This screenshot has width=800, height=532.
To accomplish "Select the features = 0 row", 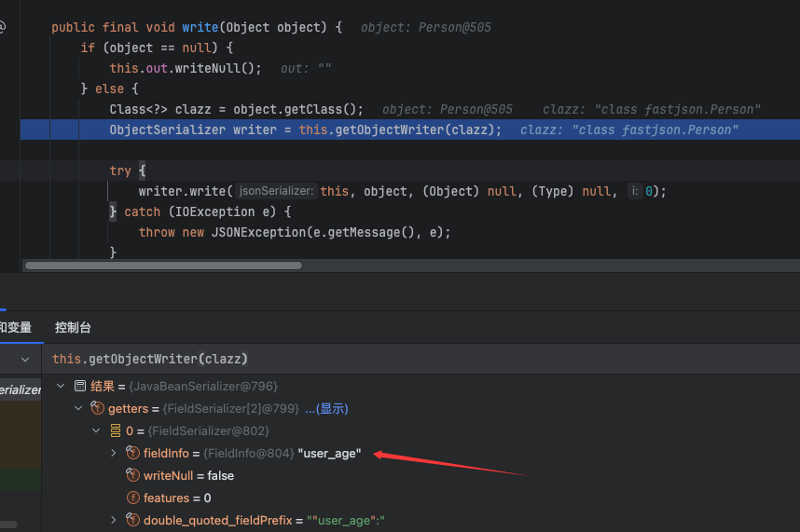I will pyautogui.click(x=421, y=498).
